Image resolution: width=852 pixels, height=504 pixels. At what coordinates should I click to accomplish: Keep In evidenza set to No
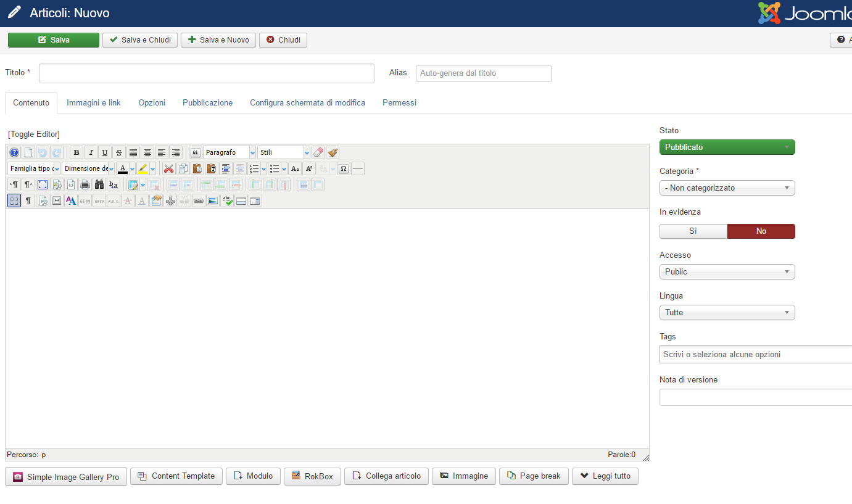point(761,231)
